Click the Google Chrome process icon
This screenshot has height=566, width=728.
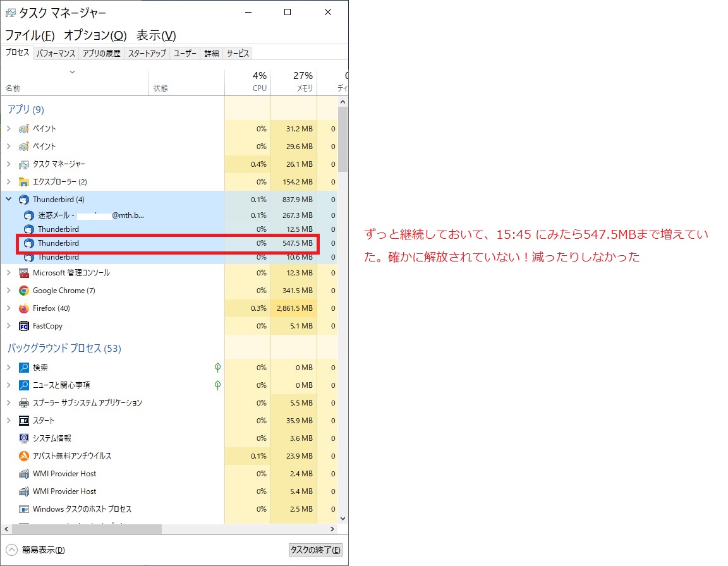click(x=24, y=291)
